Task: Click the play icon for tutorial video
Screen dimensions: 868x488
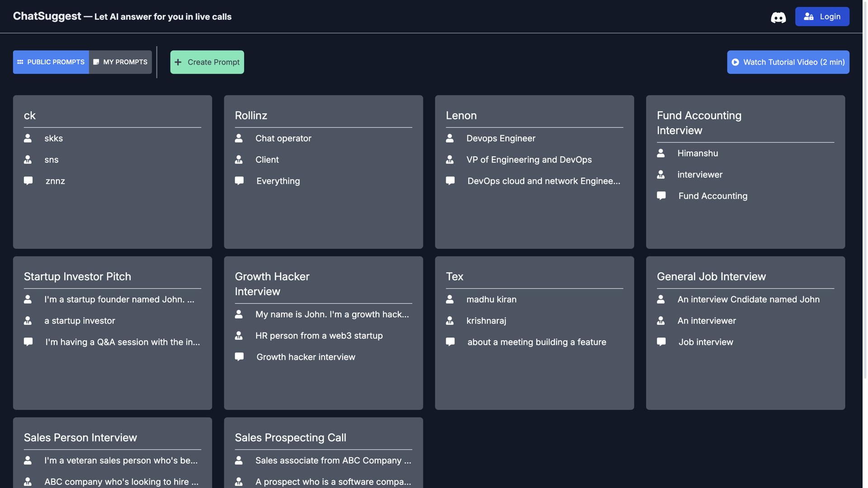Action: [x=735, y=62]
